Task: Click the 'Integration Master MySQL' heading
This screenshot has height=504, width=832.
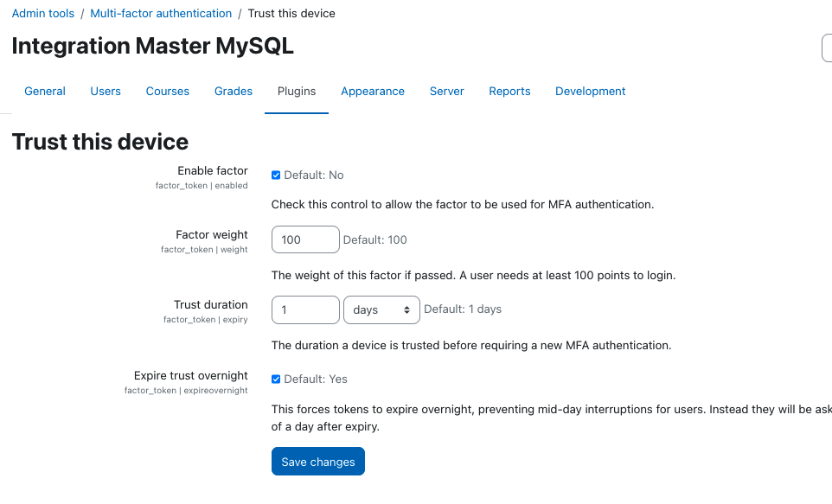Action: 153,46
